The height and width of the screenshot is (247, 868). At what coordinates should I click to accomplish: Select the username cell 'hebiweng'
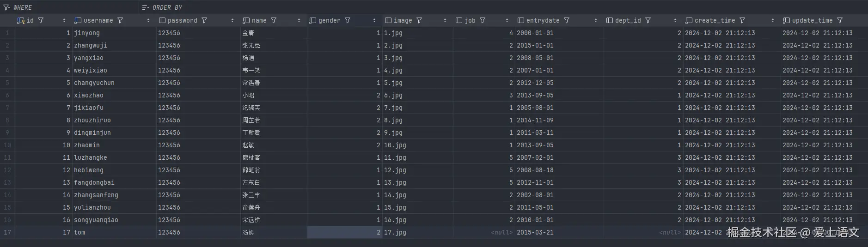click(x=114, y=170)
